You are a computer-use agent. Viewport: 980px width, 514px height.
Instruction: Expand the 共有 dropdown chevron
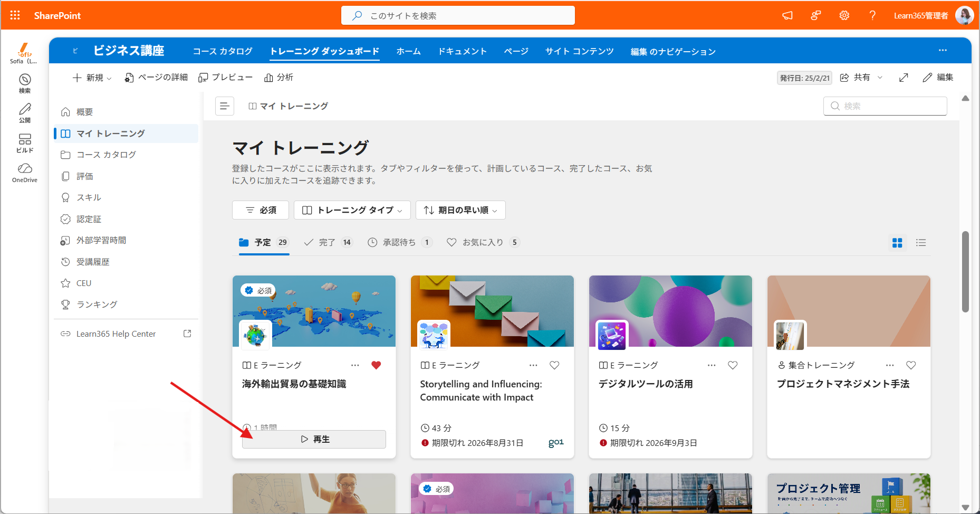[x=880, y=78]
